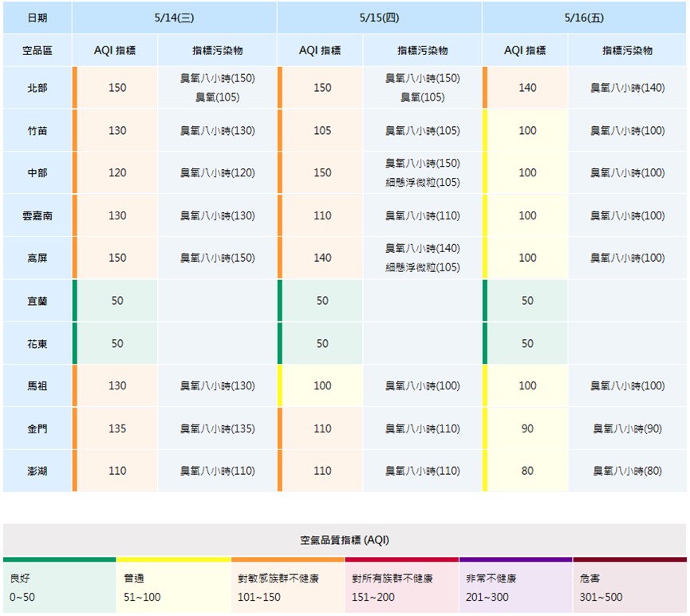
Task: Select the 北部 row label
Action: click(x=37, y=88)
